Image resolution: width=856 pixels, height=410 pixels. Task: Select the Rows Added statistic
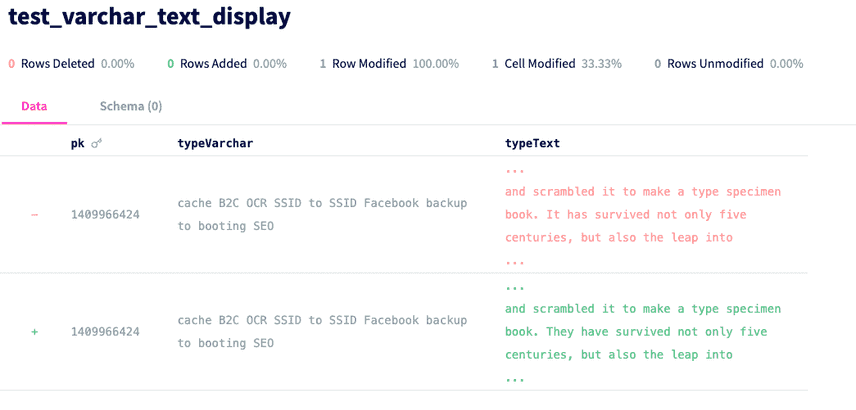pyautogui.click(x=227, y=64)
